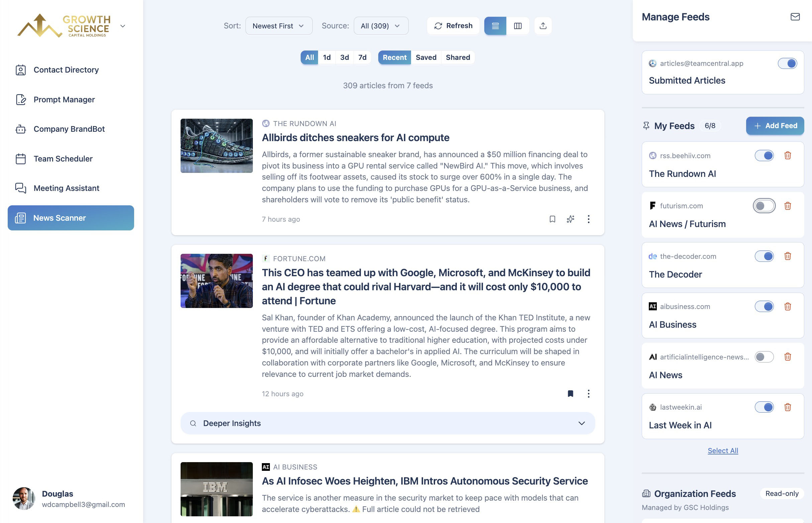Toggle The Decoder feed off

(764, 256)
